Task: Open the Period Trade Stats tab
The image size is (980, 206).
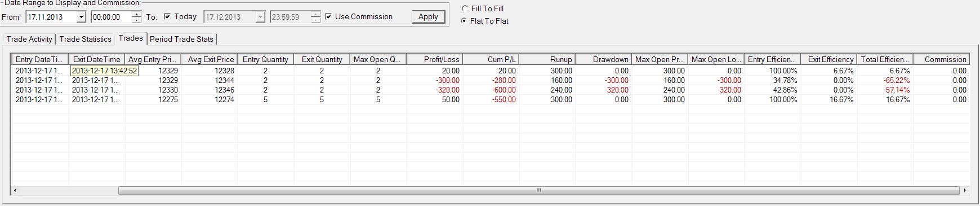Action: click(x=181, y=39)
